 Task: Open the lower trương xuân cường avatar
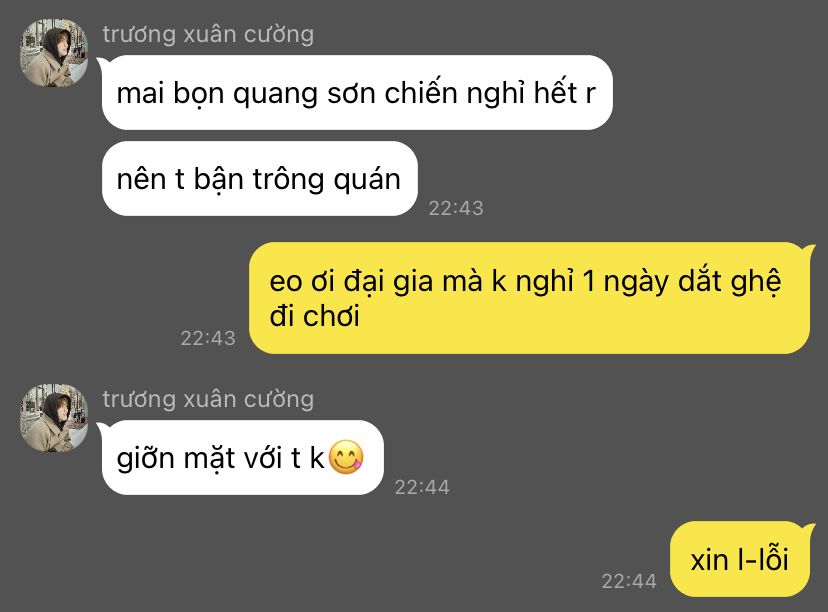pos(54,418)
